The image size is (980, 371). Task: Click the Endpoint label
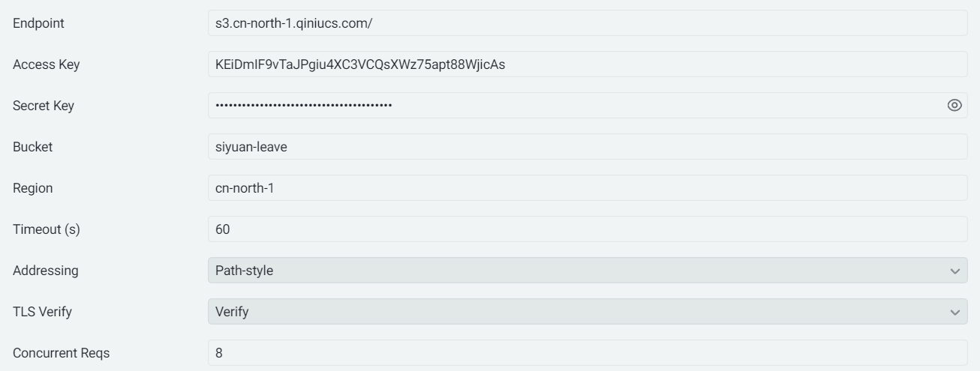38,23
